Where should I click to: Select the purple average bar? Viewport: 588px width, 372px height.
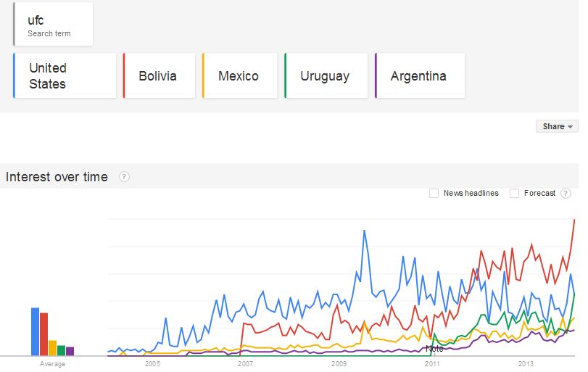[x=70, y=351]
